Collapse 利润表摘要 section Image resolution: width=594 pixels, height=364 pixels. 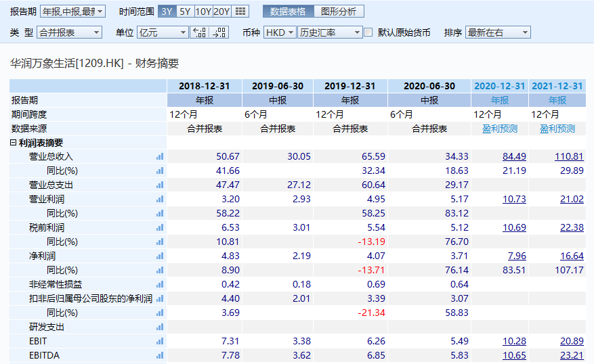point(14,143)
